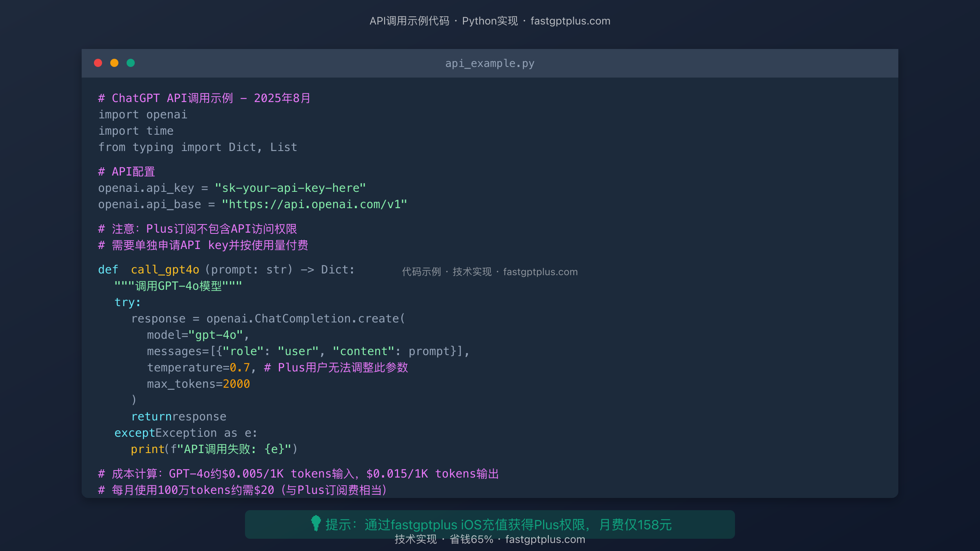
Task: Click the header text 'API调用示例代码 · Python实现'
Action: 443,21
